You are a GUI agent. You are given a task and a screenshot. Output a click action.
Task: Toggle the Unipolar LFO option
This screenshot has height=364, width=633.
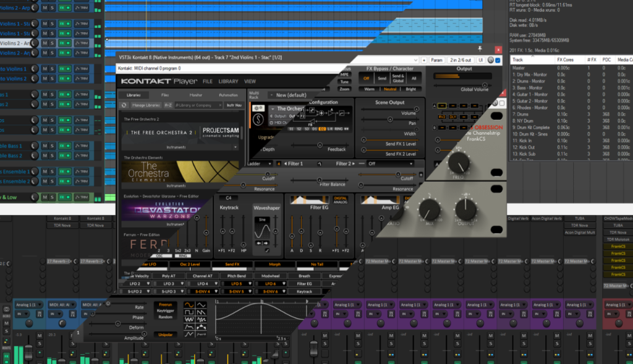[x=165, y=334]
